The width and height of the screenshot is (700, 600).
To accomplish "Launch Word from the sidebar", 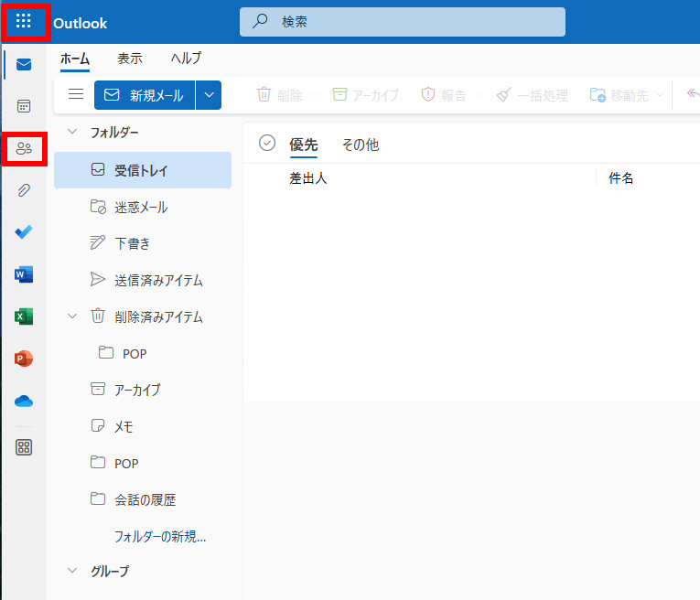I will coord(24,274).
